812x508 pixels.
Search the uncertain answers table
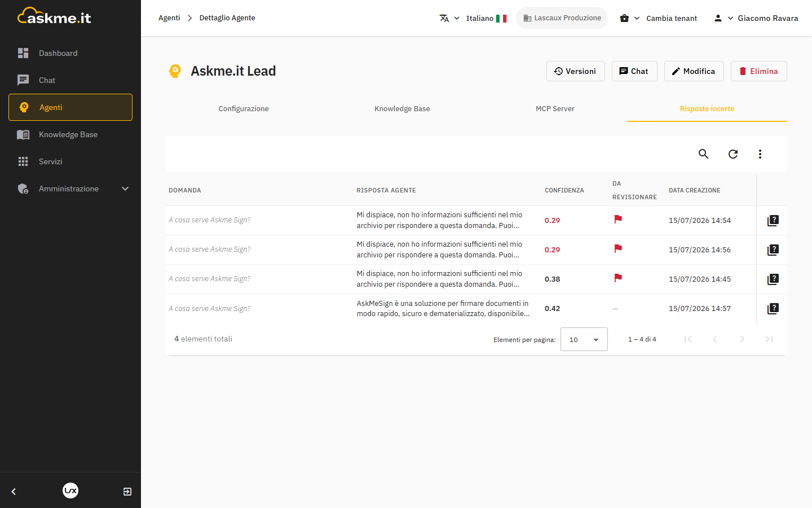pos(703,154)
